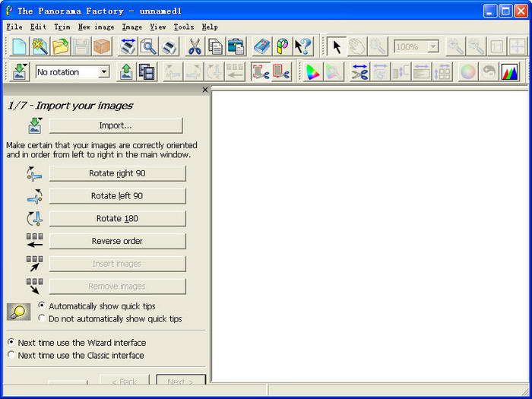Click the plain Print printer icon
Viewport: 532px width, 399px height.
tap(169, 46)
